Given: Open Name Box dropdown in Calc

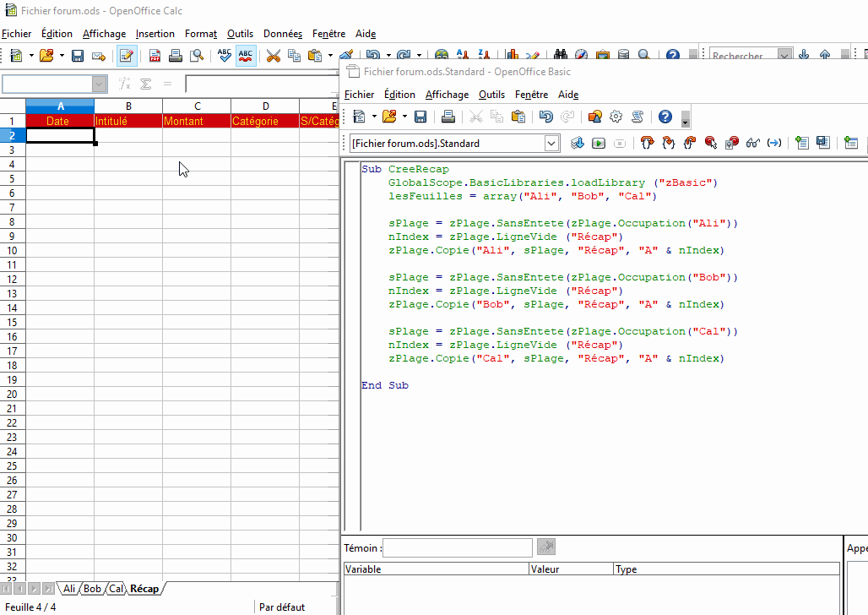Looking at the screenshot, I should tap(99, 84).
